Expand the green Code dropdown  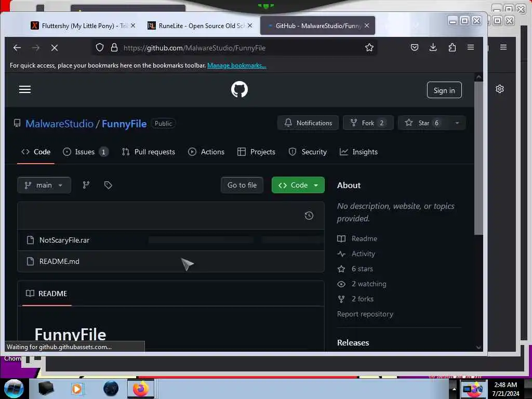pos(298,185)
